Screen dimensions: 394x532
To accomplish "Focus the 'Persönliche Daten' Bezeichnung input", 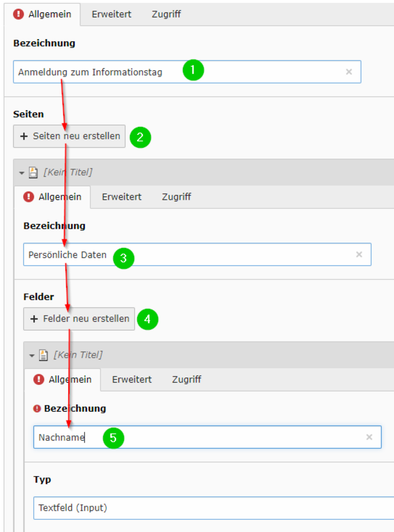I will pyautogui.click(x=198, y=254).
